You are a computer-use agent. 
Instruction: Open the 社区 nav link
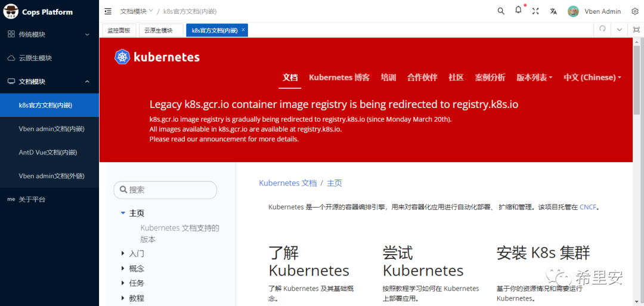tap(456, 77)
